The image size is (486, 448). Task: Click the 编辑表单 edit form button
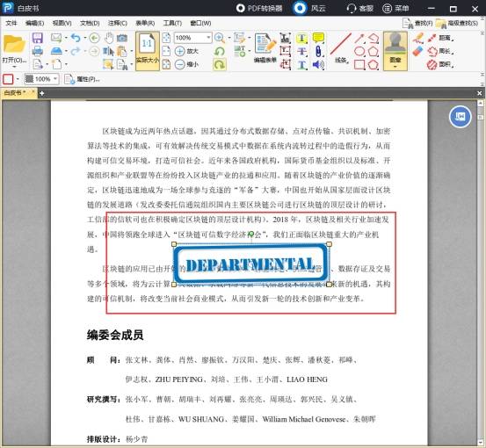(265, 48)
